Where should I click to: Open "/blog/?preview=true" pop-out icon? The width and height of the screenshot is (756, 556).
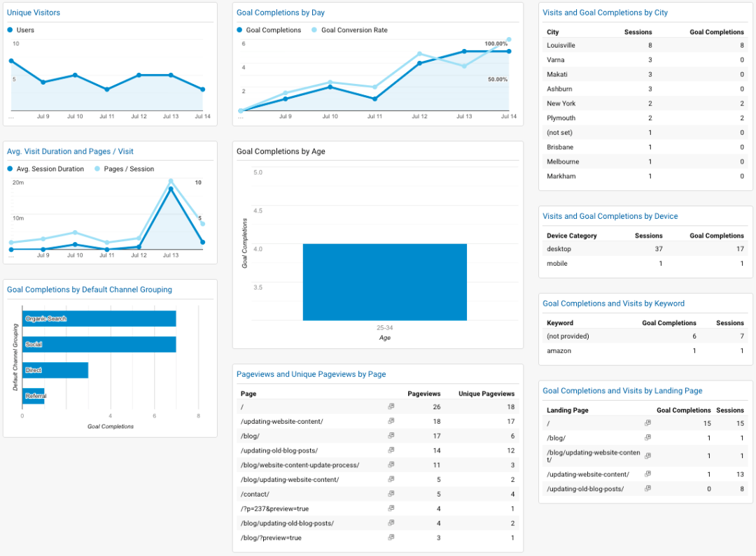[x=391, y=538]
